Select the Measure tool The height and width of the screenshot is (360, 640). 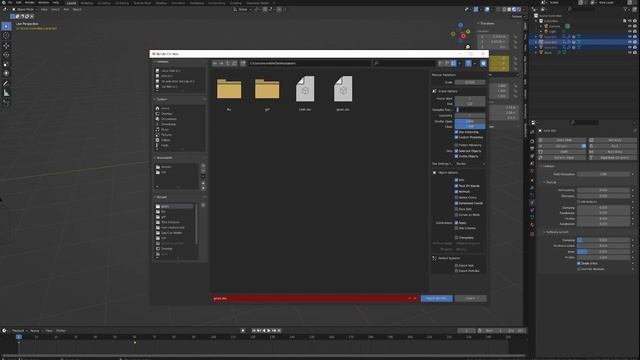(x=6, y=93)
